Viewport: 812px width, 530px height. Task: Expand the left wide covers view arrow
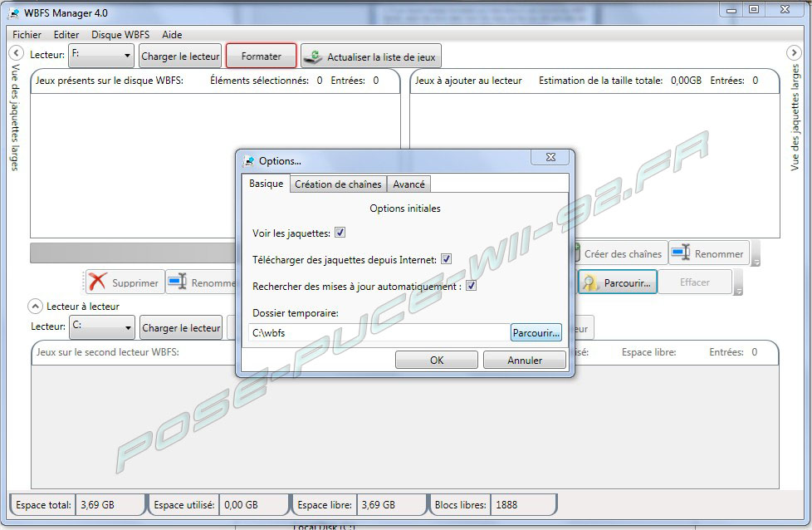[x=16, y=53]
